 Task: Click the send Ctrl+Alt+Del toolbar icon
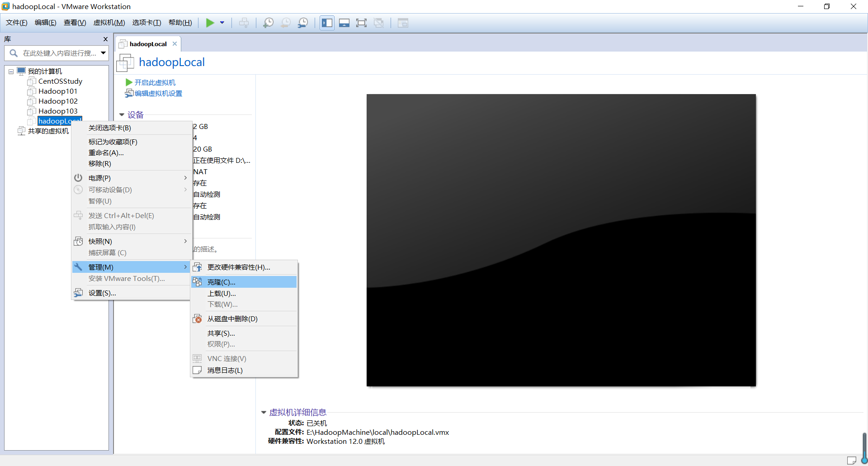click(244, 23)
